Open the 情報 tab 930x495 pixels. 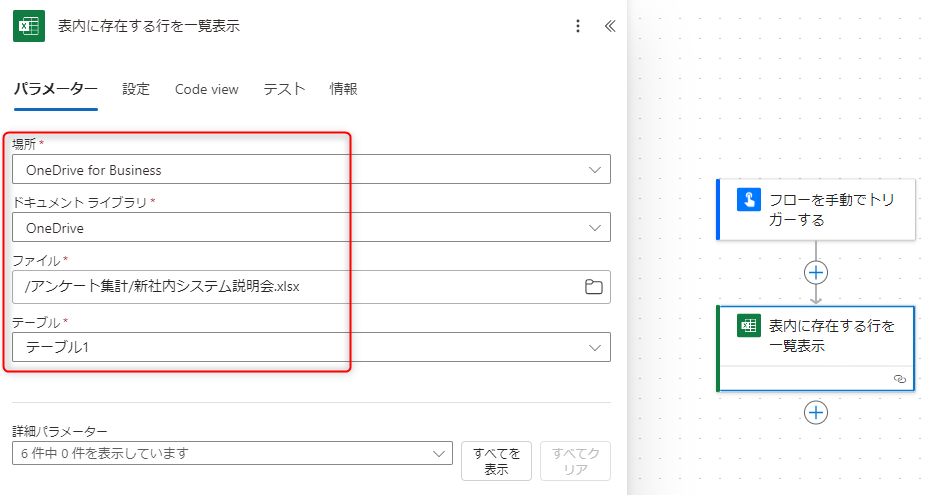(x=343, y=89)
